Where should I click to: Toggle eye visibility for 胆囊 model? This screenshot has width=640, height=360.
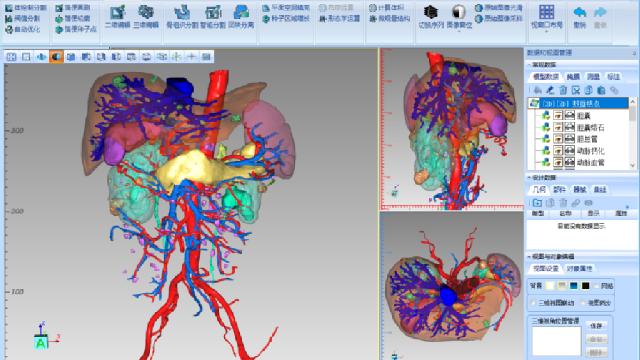(558, 116)
